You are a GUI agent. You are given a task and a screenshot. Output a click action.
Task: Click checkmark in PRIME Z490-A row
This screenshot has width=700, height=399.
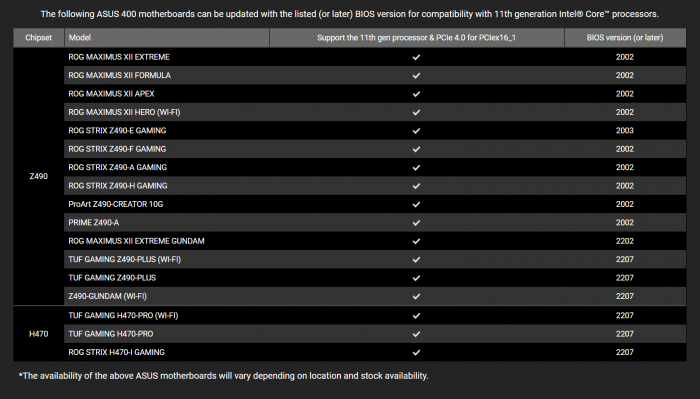tap(416, 223)
